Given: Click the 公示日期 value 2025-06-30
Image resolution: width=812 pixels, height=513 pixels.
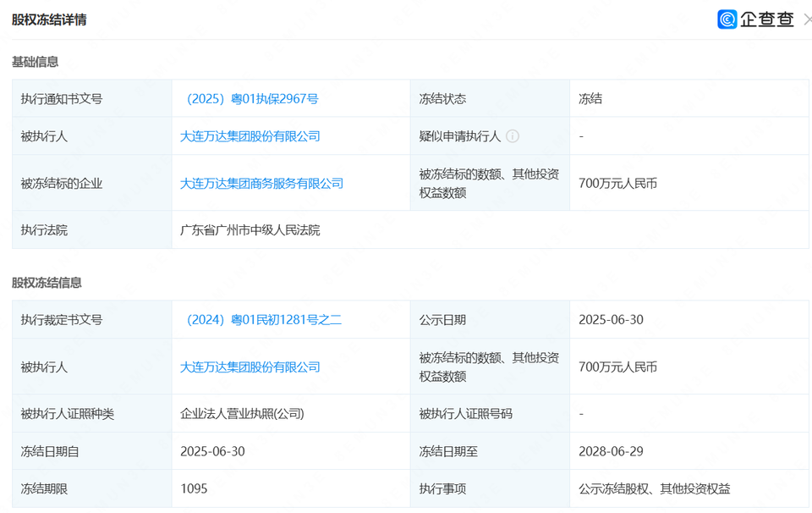Looking at the screenshot, I should point(611,320).
